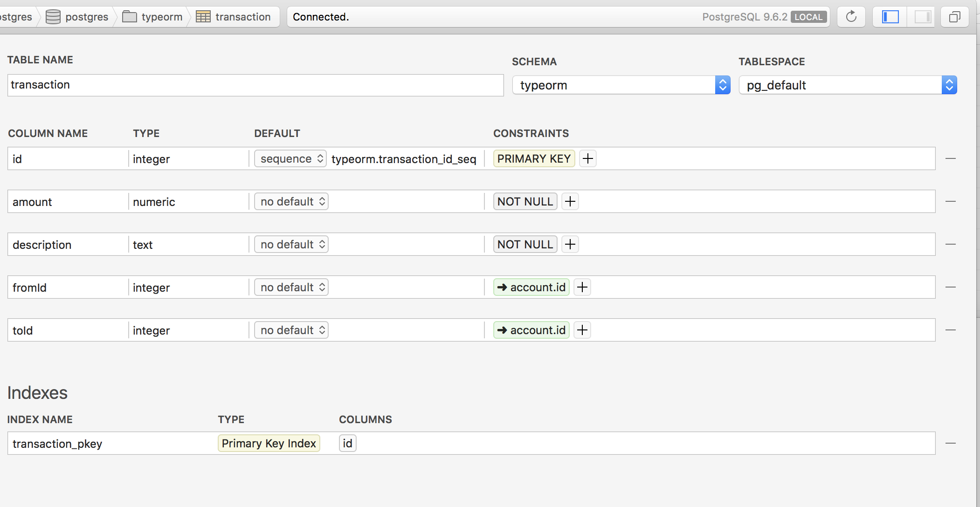Click plus to add constraint to id column
This screenshot has height=507, width=980.
click(x=587, y=158)
